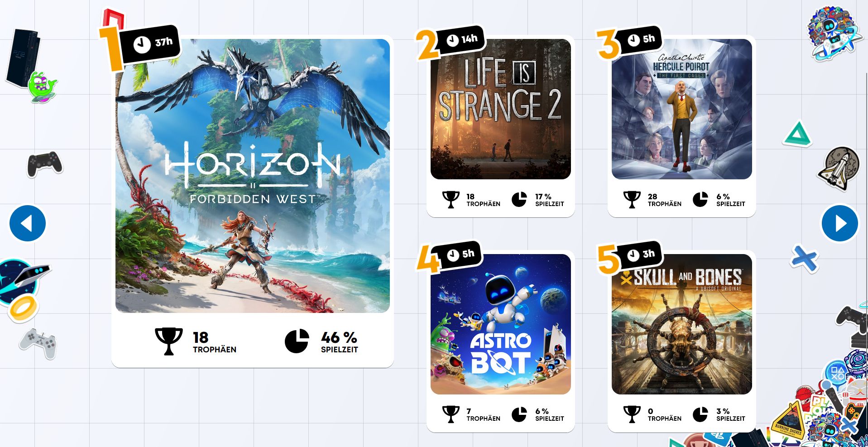Open the Skull and Bones cover
Viewport: 868px width, 447px height.
click(x=681, y=324)
